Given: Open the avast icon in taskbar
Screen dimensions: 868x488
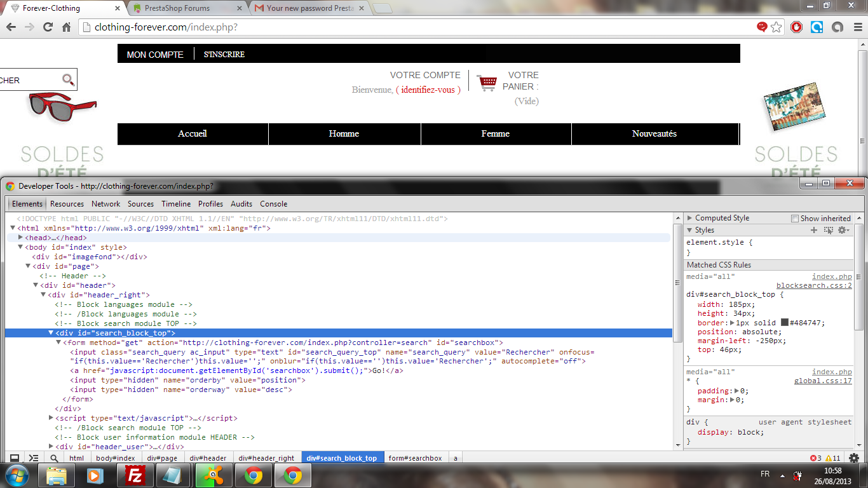Looking at the screenshot, I should (x=214, y=475).
